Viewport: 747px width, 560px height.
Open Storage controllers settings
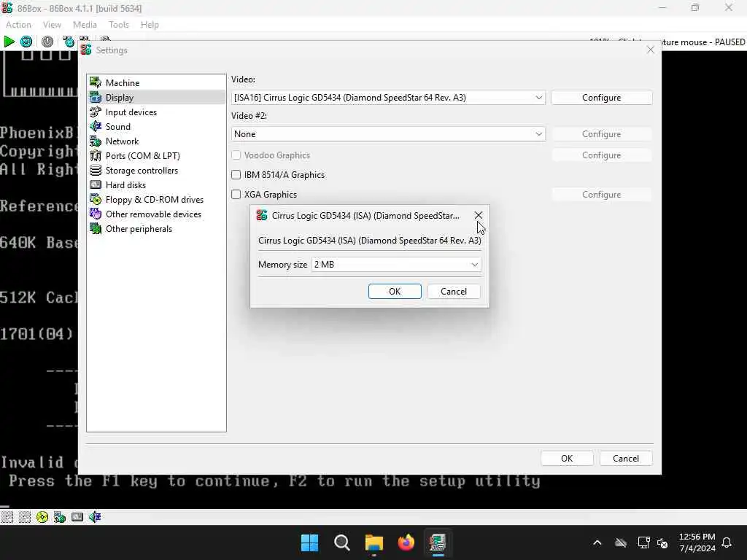pos(156,171)
